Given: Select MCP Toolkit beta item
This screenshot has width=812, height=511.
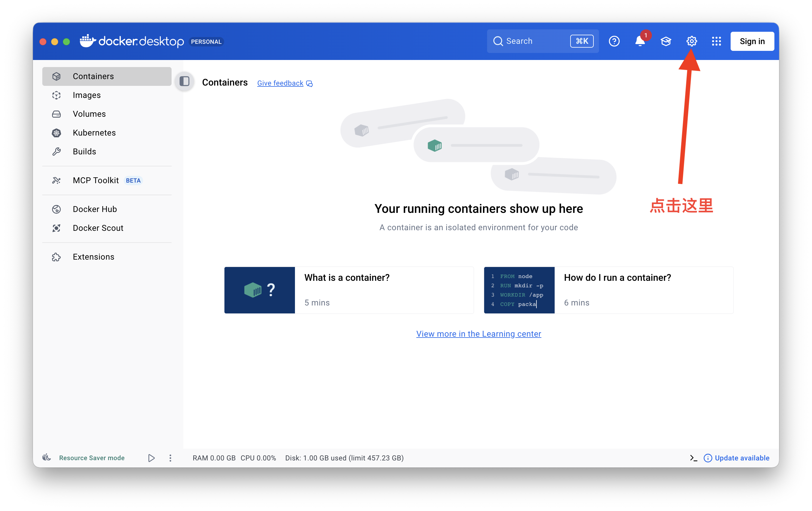Looking at the screenshot, I should (96, 180).
